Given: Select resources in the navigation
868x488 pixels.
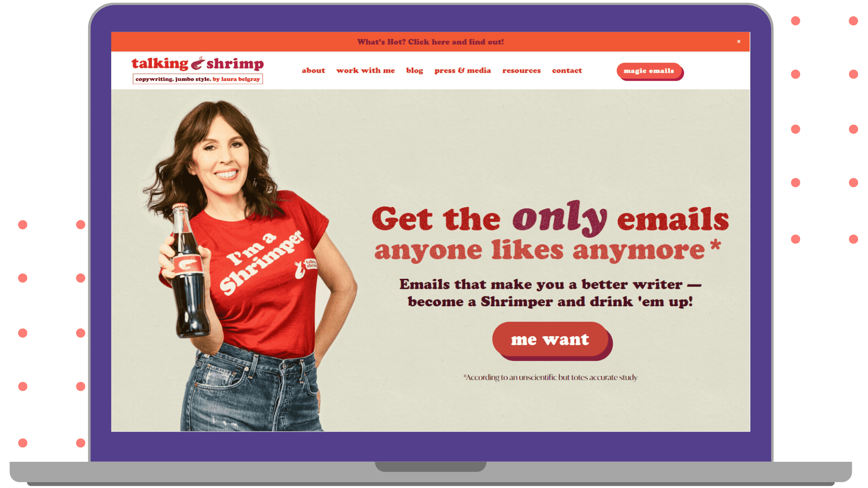Looking at the screenshot, I should 521,70.
